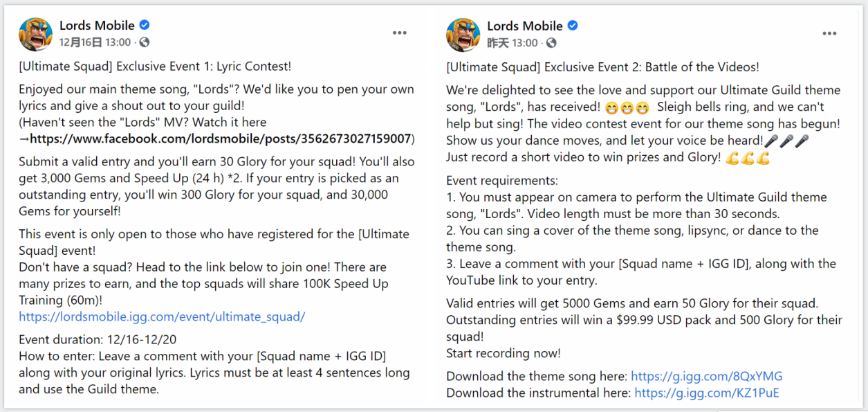Open Lords Mobile page name in left post
Viewport: 868px width, 412px height.
(x=97, y=26)
